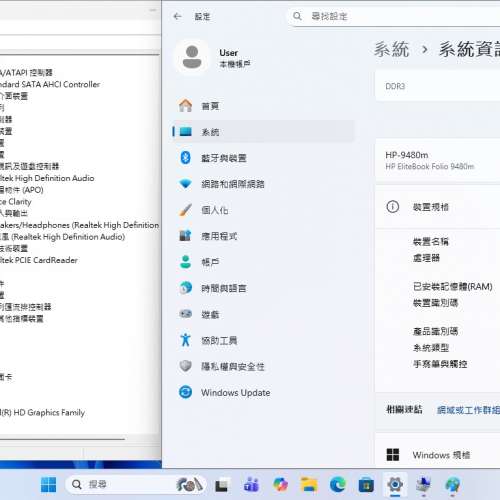Select the Clarity item in Device Manager

pyautogui.click(x=16, y=202)
